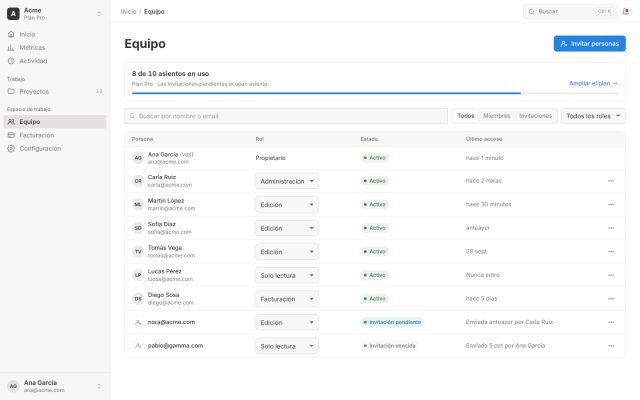Open Martín López's Edición role dropdown
The height and width of the screenshot is (400, 640).
click(287, 205)
